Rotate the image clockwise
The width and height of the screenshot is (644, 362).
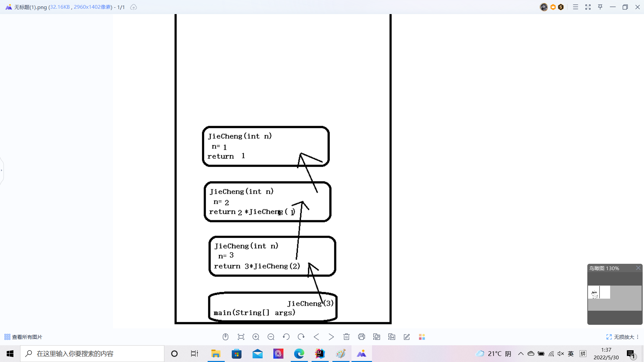301,337
